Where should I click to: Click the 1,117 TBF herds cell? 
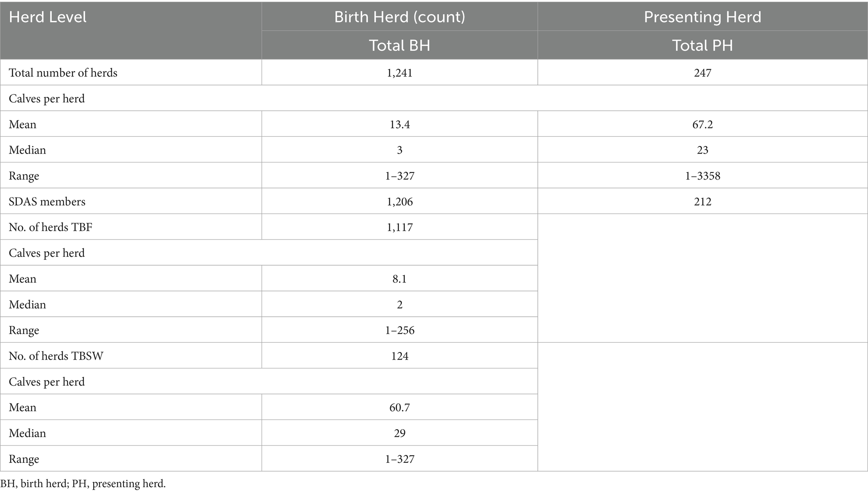coord(399,227)
